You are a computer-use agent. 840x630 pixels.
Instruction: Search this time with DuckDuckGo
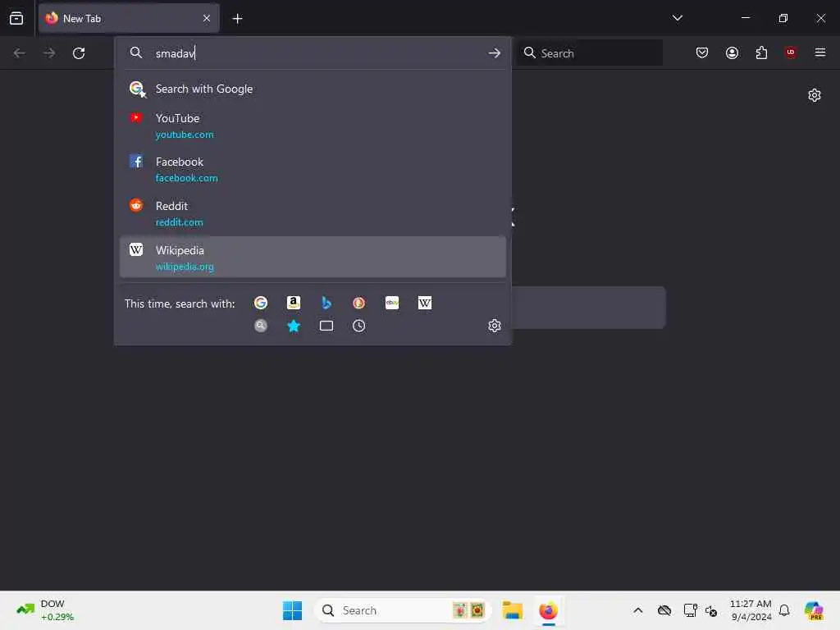point(359,304)
